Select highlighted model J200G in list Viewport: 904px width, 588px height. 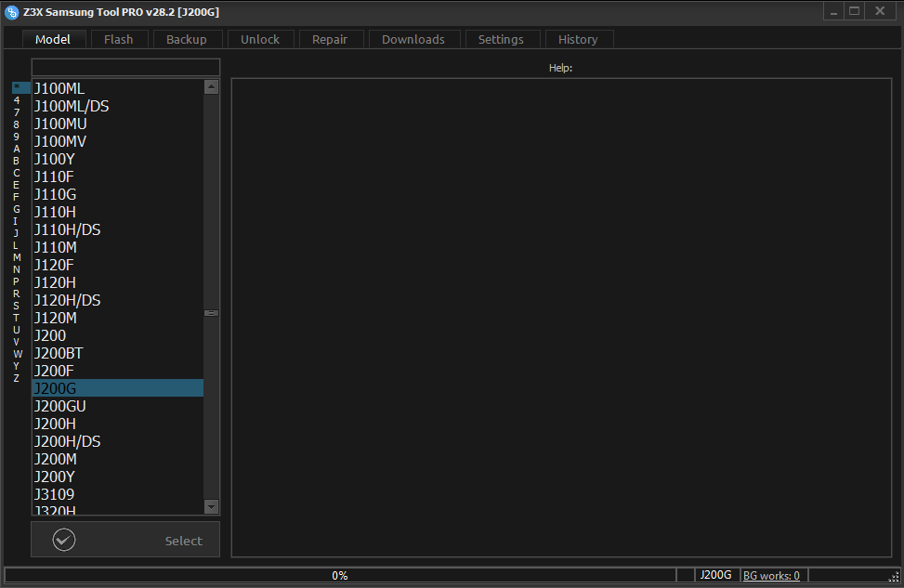point(118,388)
